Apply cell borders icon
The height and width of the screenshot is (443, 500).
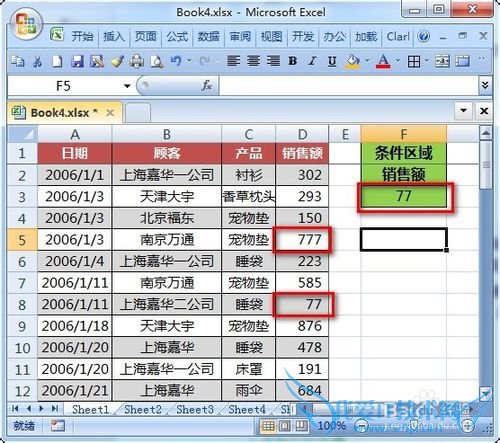pos(414,61)
